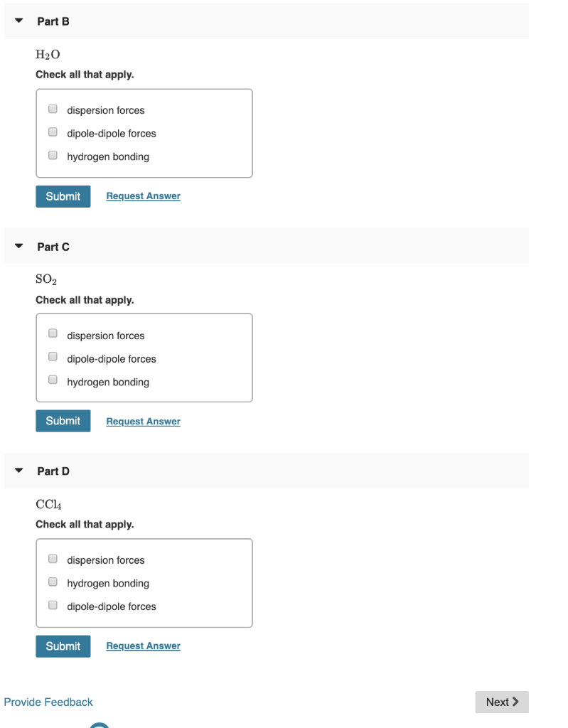568x728 pixels.
Task: Submit the SO₂ answer
Action: pos(63,420)
